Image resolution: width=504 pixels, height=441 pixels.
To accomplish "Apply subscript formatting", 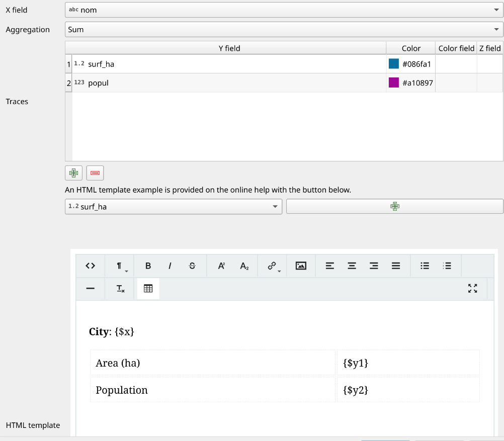I will click(x=244, y=266).
